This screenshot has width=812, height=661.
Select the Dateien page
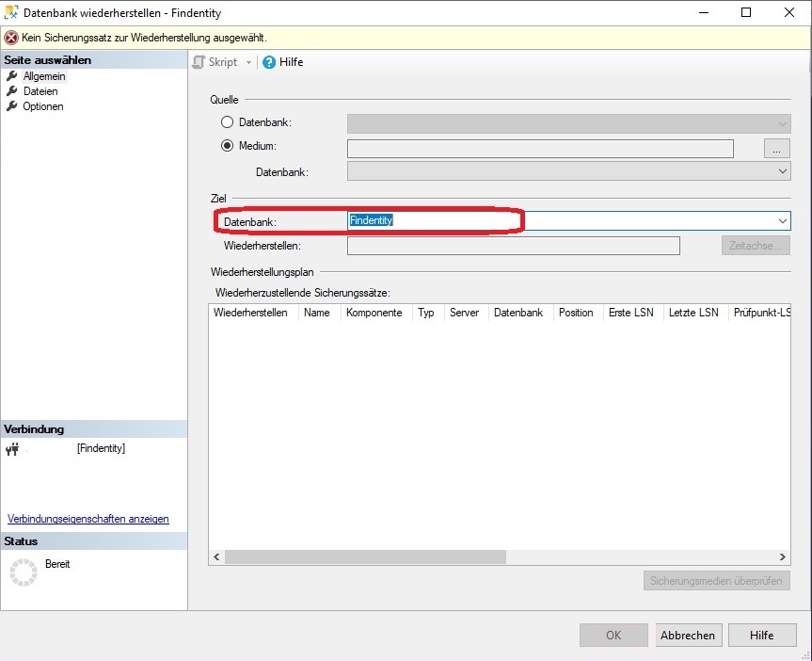(40, 91)
